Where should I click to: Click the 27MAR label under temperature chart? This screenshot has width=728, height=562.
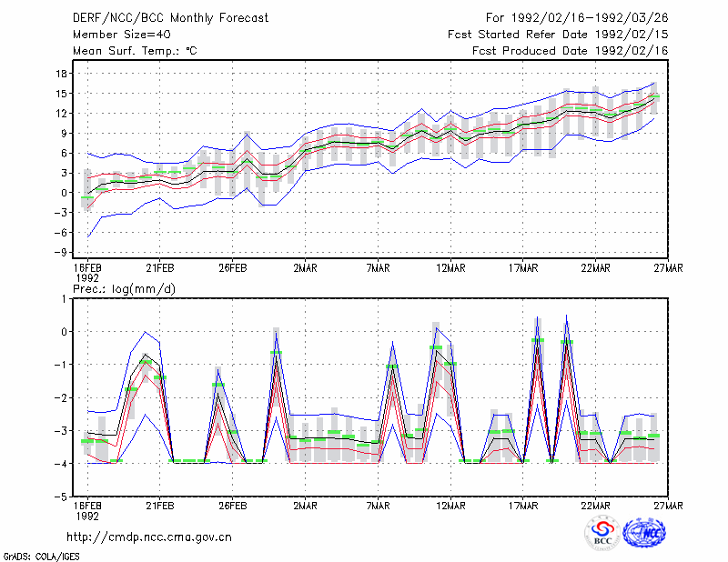(668, 268)
